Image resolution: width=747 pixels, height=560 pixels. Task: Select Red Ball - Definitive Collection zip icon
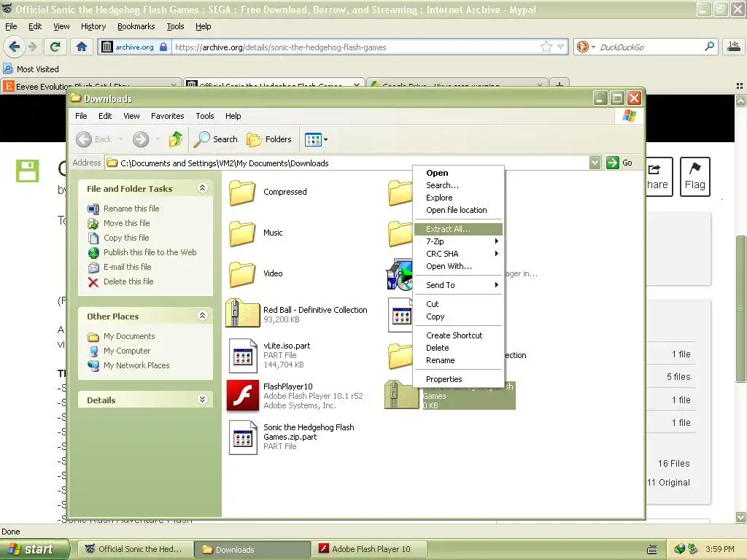[x=242, y=314]
